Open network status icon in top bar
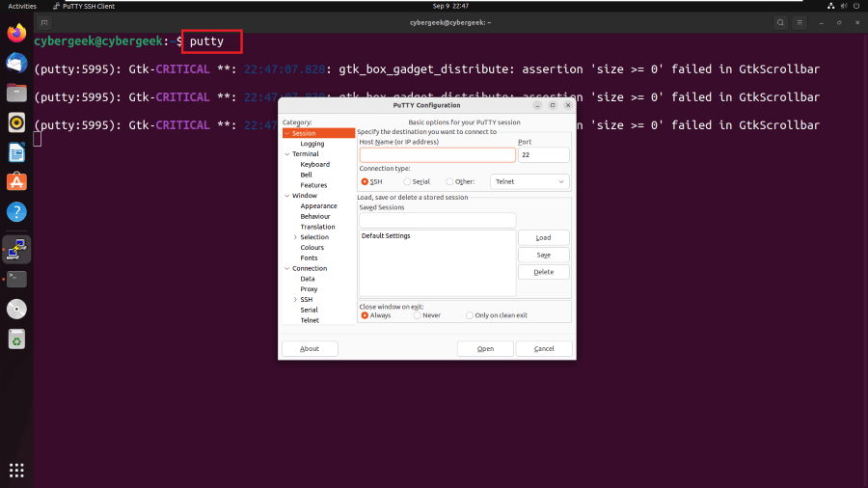868x488 pixels. click(x=831, y=6)
